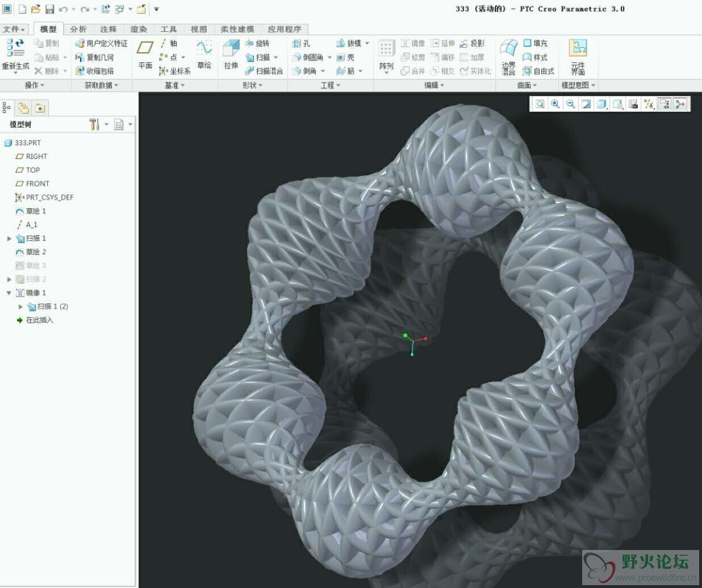Switch to the 视图 (View) ribbon tab

199,29
